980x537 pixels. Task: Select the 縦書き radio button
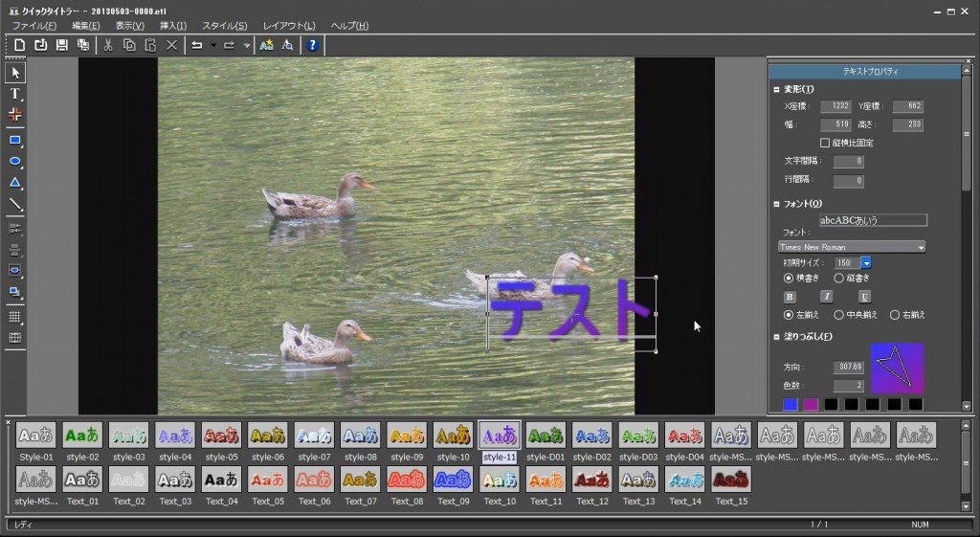click(839, 279)
